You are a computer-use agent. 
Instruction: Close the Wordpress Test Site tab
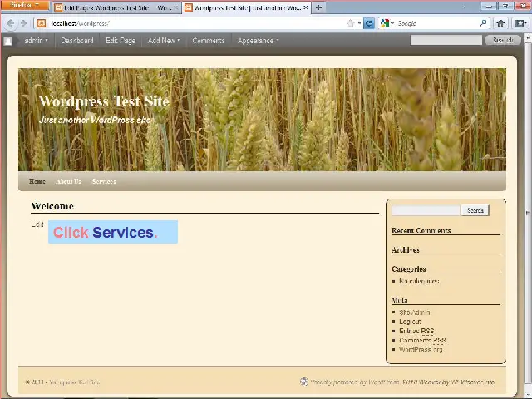tap(306, 7)
